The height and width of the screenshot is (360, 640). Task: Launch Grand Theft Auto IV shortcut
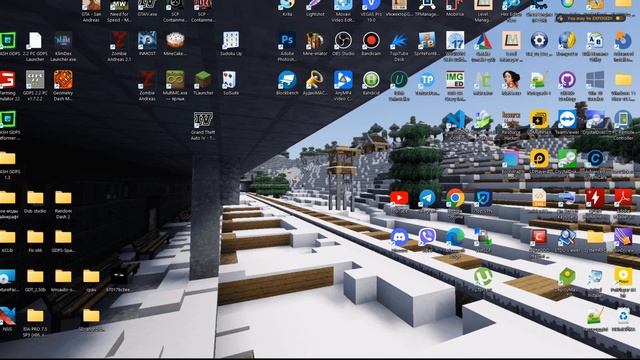203,120
